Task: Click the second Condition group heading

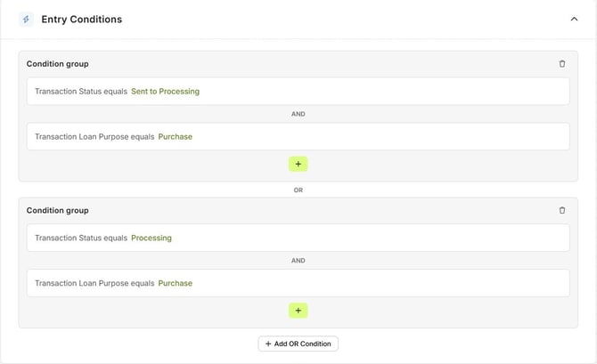Action: pos(57,211)
